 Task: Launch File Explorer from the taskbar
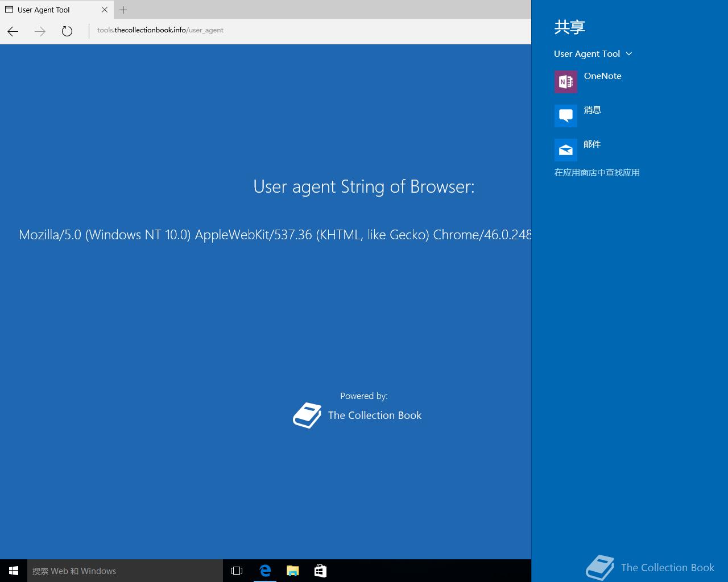292,571
